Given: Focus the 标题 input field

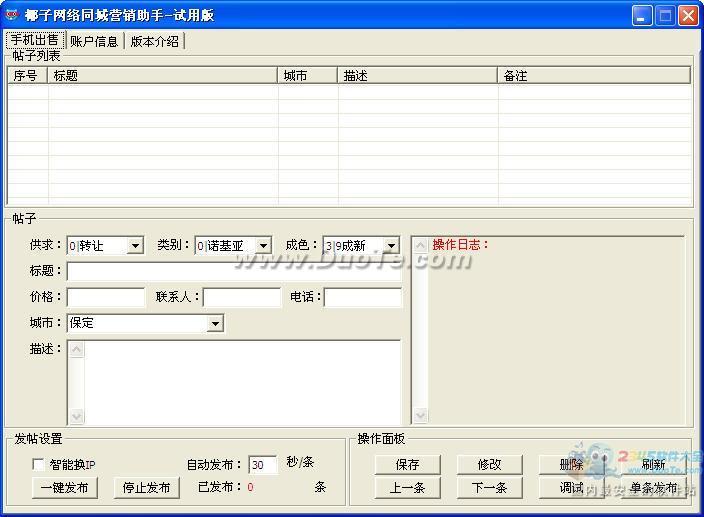Looking at the screenshot, I should [234, 272].
